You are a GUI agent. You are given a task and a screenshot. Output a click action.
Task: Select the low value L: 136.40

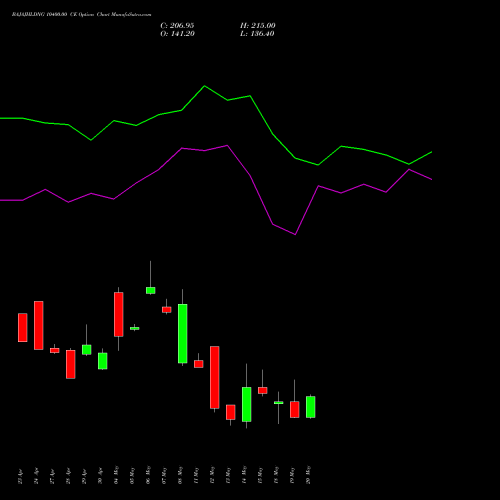click(257, 34)
